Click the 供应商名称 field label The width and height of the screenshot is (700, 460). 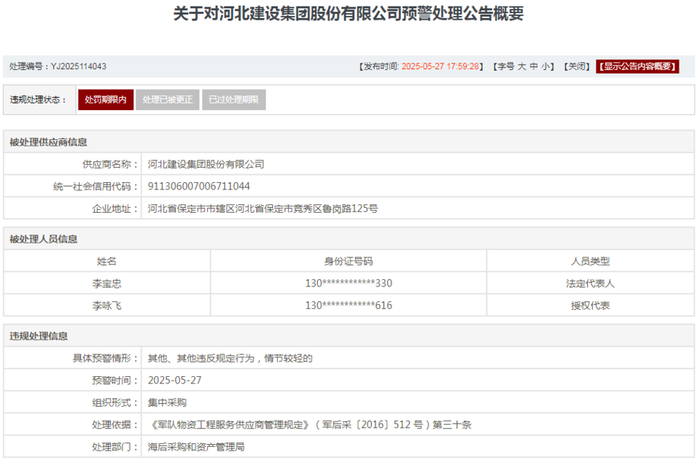[x=110, y=164]
